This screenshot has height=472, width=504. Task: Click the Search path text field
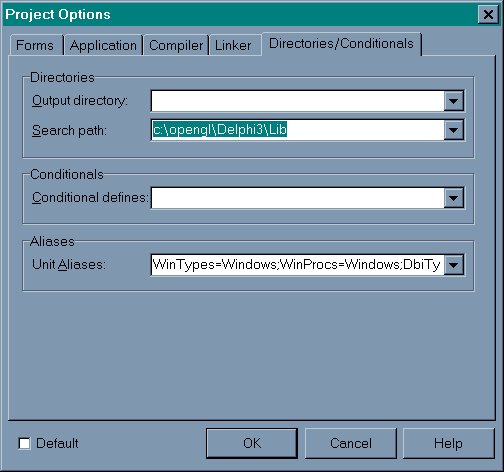tap(298, 130)
